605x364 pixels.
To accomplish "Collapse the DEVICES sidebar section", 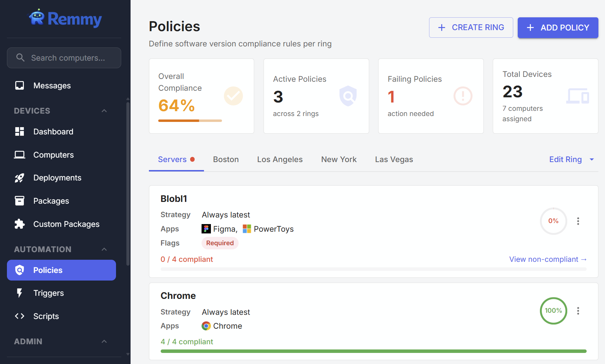I will (x=104, y=110).
